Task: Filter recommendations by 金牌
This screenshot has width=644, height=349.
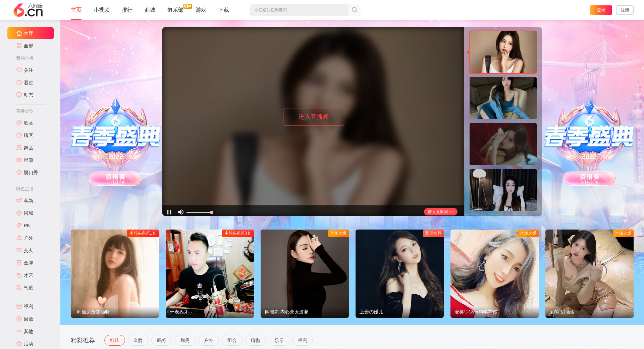Action: coord(138,340)
